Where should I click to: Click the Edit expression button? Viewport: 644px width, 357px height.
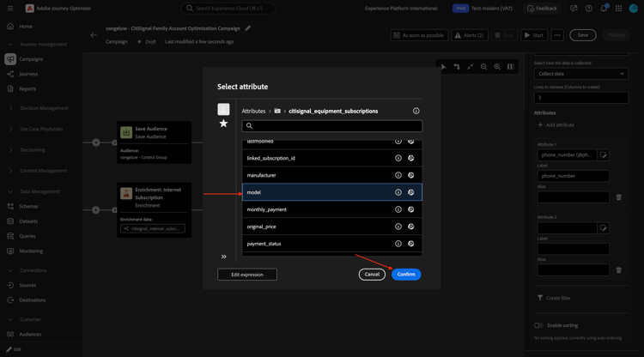tap(247, 275)
